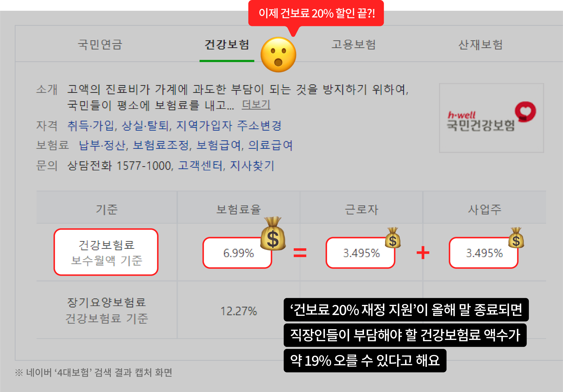Select the 건강보험 tab

(227, 45)
